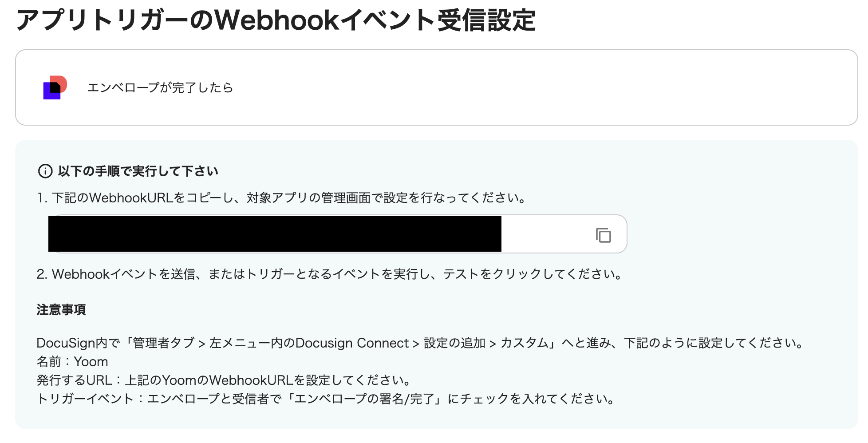Click the 名前：Yoom line
868x443 pixels.
tap(72, 361)
